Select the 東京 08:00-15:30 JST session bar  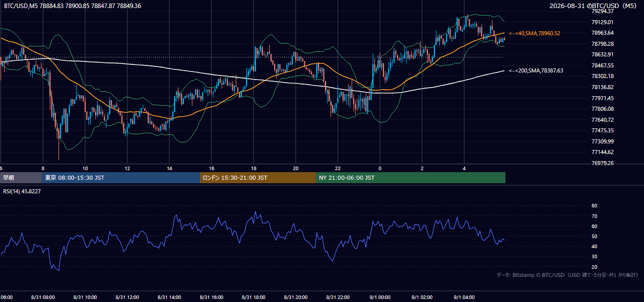121,178
